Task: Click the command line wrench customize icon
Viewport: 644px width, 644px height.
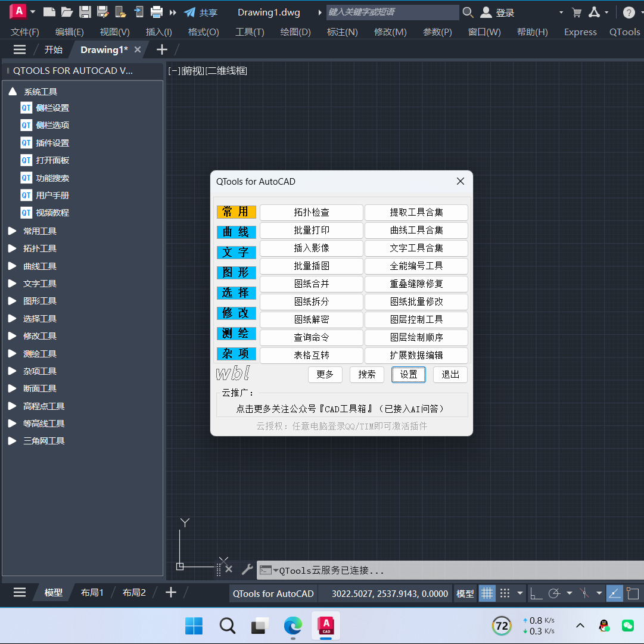Action: pos(247,570)
